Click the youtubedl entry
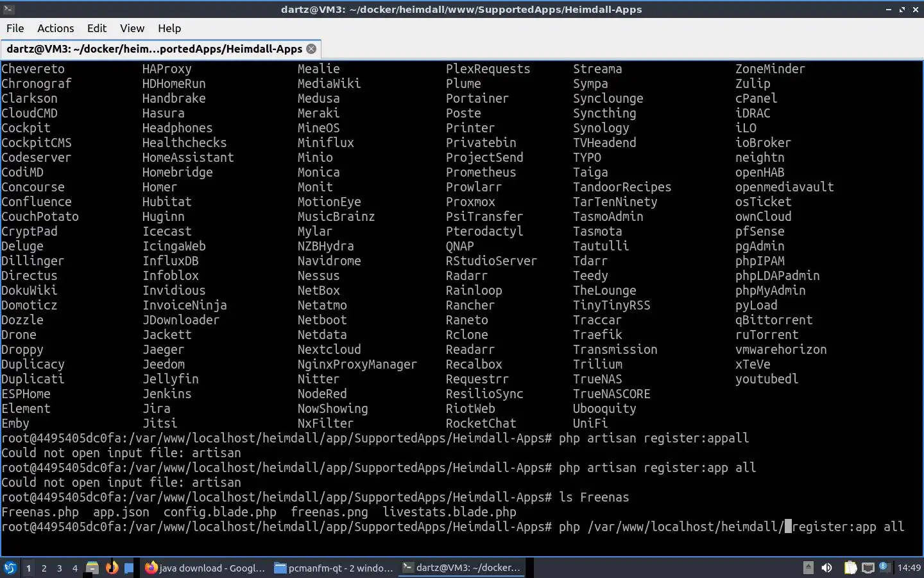This screenshot has height=578, width=924. [767, 379]
